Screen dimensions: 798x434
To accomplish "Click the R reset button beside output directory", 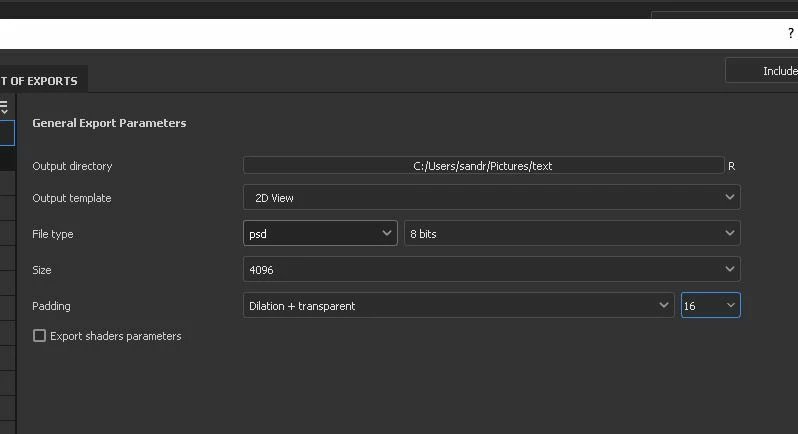I will (x=731, y=166).
